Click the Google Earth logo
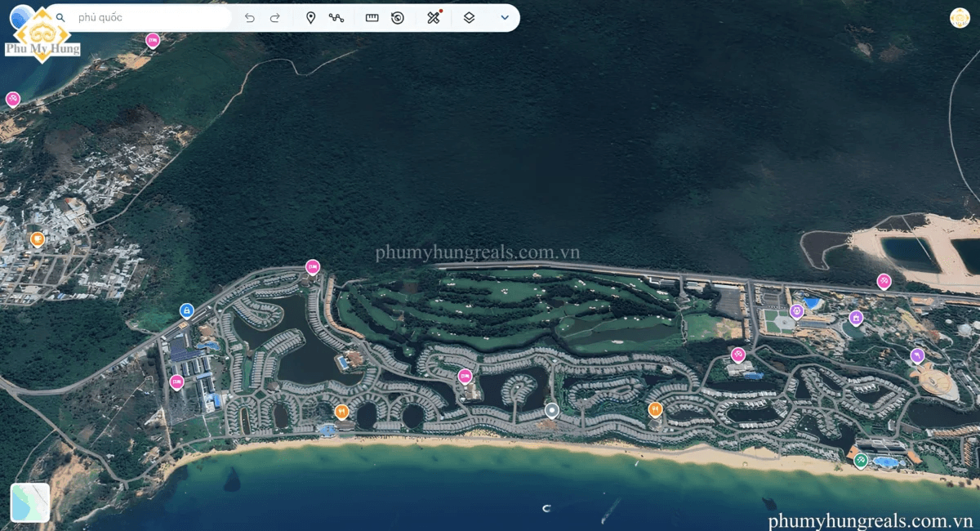This screenshot has width=980, height=531. [21, 17]
